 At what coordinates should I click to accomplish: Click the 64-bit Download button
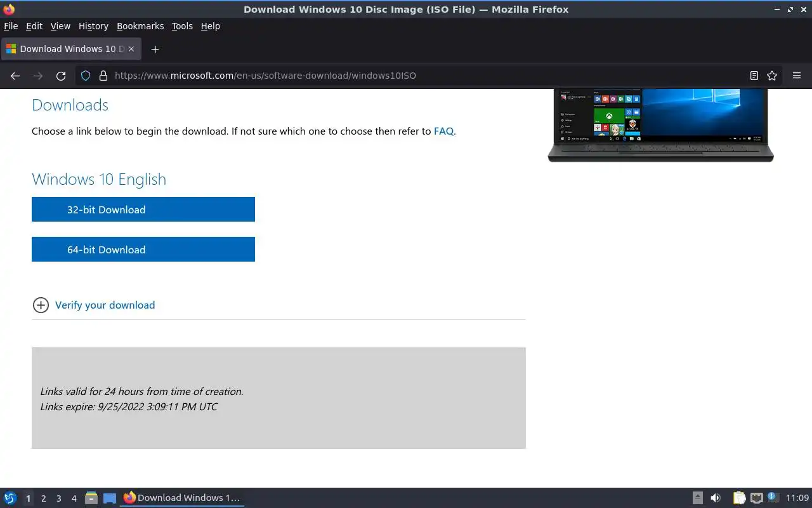[143, 250]
